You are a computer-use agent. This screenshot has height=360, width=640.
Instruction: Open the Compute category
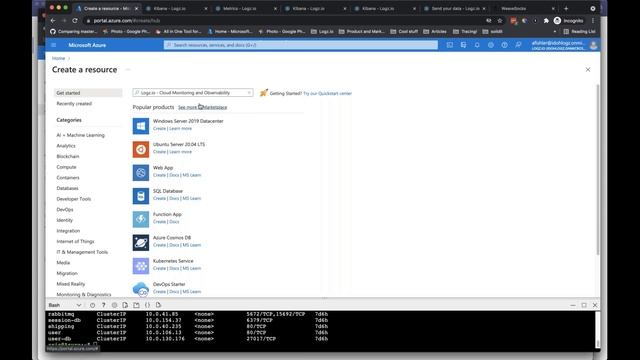(66, 167)
